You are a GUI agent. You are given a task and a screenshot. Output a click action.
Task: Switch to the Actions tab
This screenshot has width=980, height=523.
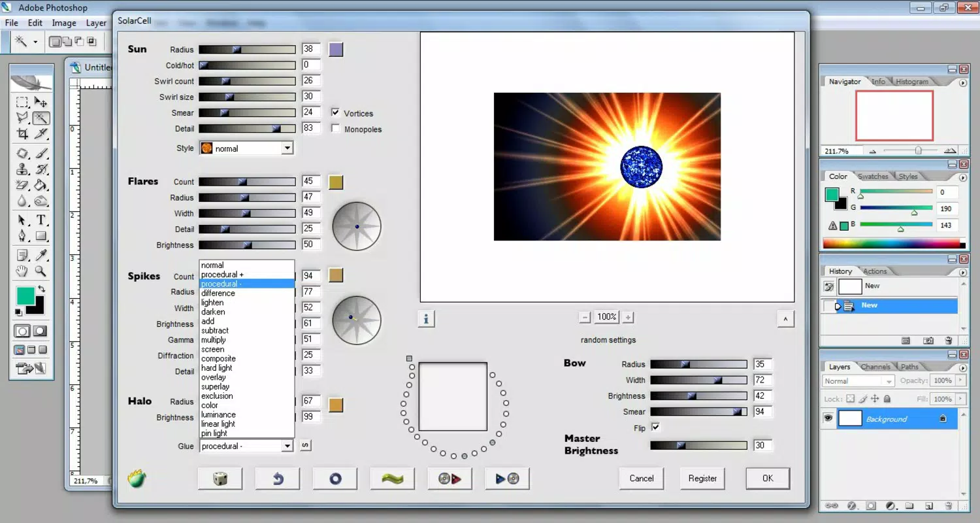click(875, 271)
